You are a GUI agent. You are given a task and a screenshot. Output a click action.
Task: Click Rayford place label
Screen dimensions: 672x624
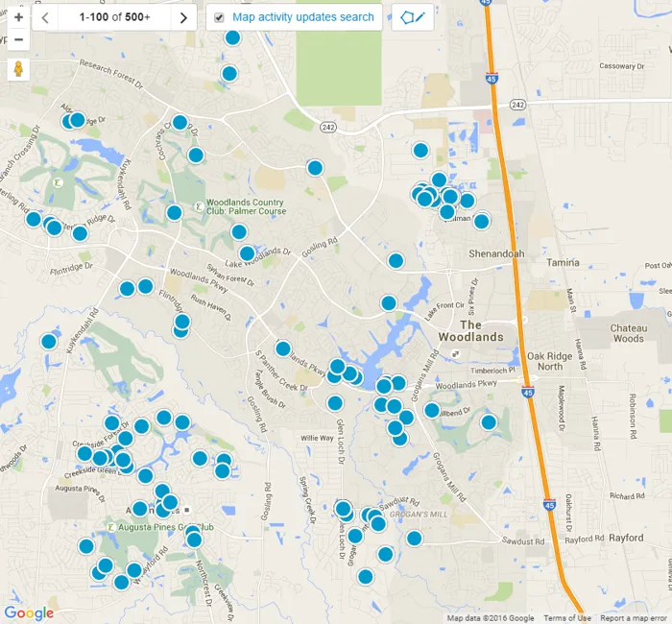click(626, 538)
